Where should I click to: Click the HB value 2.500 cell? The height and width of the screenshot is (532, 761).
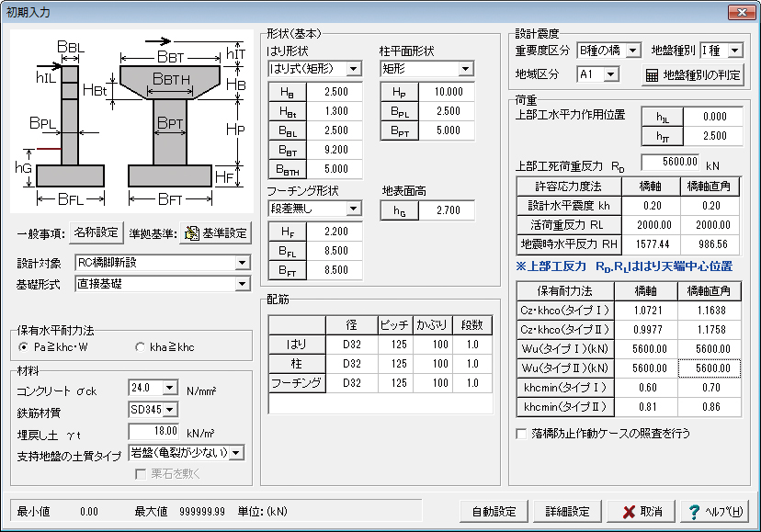click(335, 92)
